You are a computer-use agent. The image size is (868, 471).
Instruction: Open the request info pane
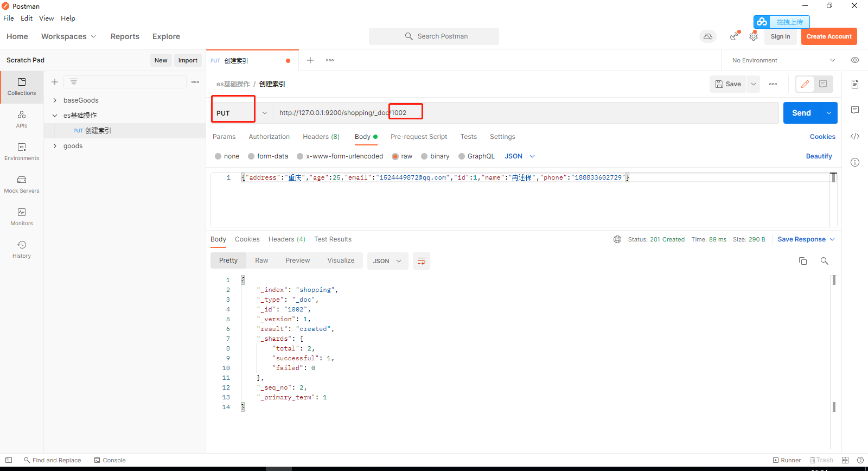[x=855, y=162]
